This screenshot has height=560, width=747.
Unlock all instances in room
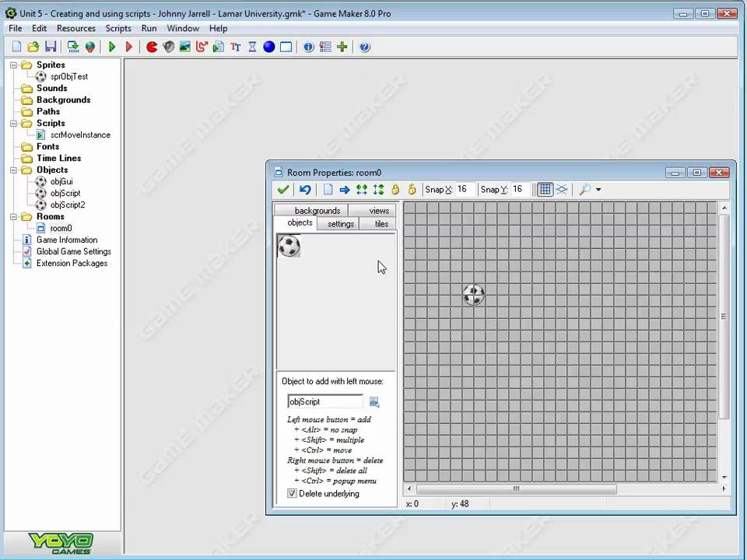(x=412, y=190)
